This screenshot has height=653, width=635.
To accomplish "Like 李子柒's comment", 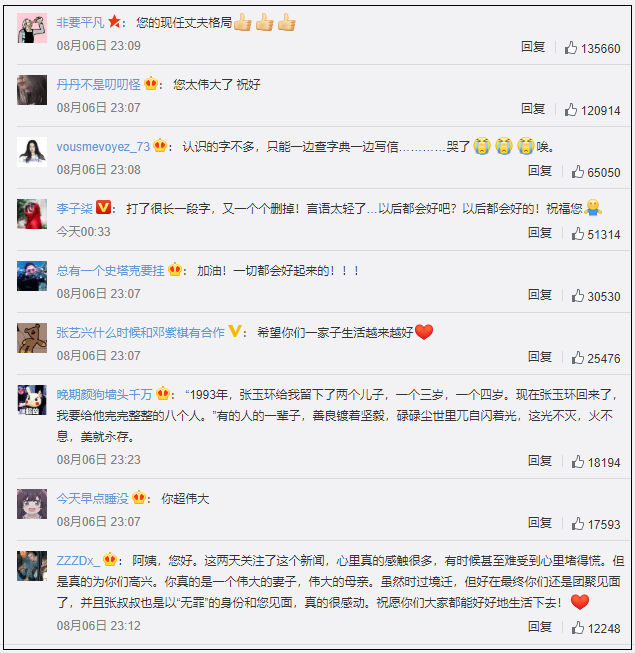I will pos(571,234).
